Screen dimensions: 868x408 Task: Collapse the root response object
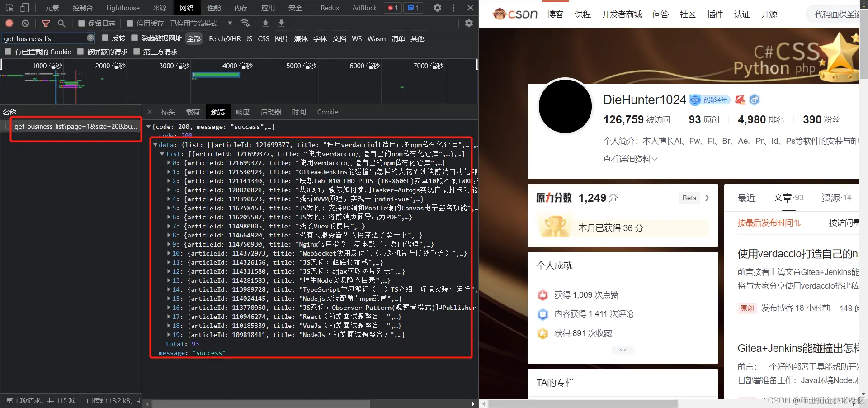[148, 127]
